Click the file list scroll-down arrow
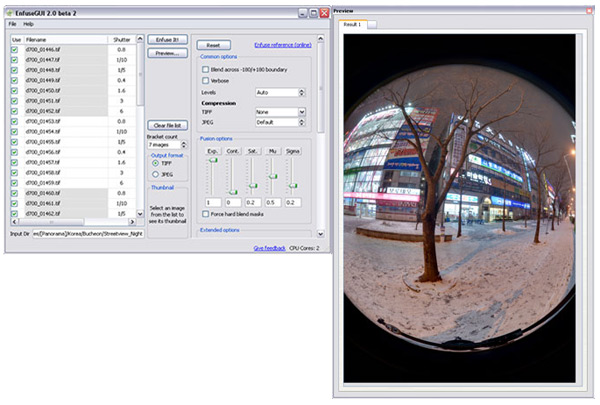 tap(140, 214)
